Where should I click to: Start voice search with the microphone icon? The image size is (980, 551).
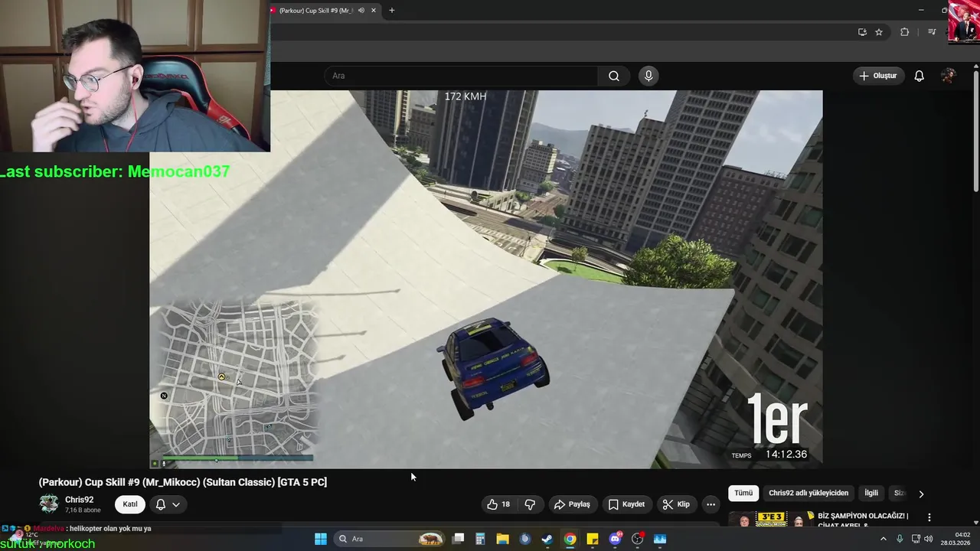(x=648, y=76)
